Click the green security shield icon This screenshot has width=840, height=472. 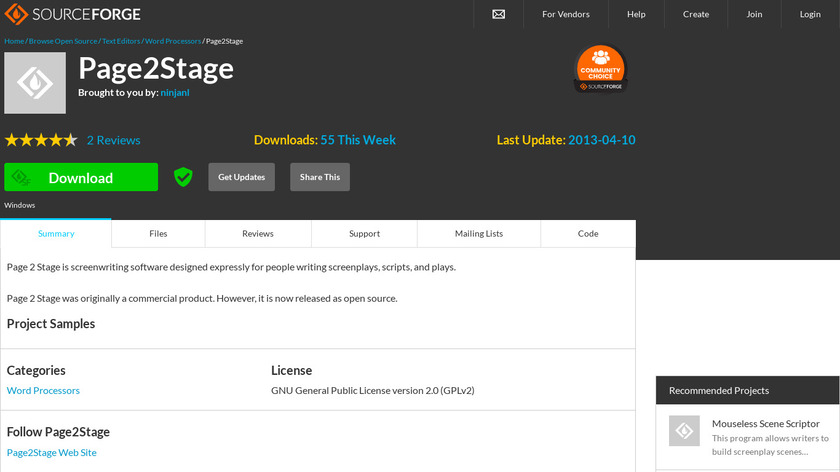coord(183,177)
